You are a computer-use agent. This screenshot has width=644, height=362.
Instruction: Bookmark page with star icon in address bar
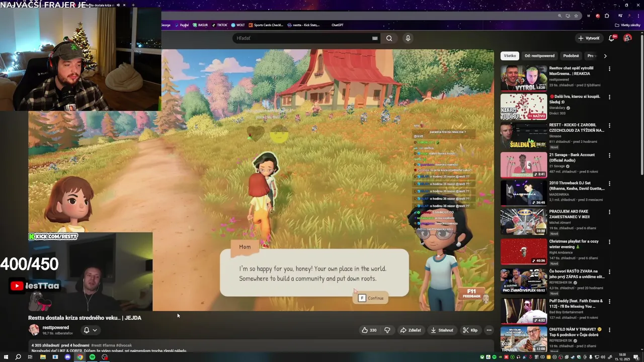(576, 16)
